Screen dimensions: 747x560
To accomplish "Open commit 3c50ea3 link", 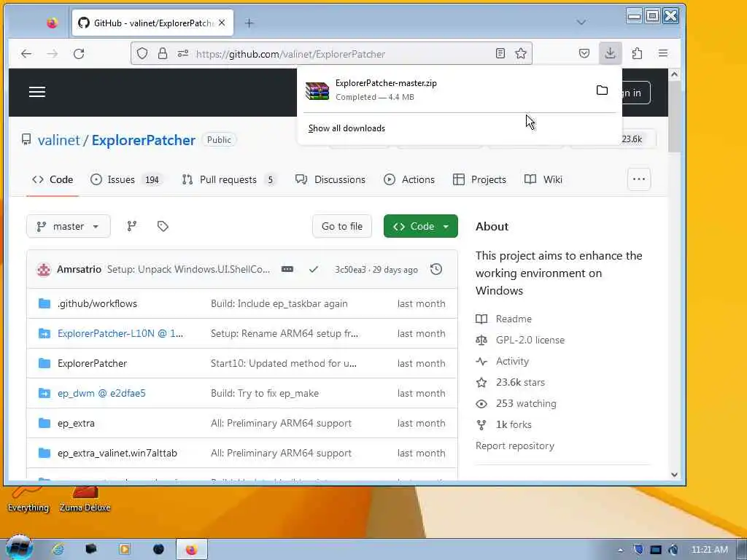I will click(x=350, y=270).
